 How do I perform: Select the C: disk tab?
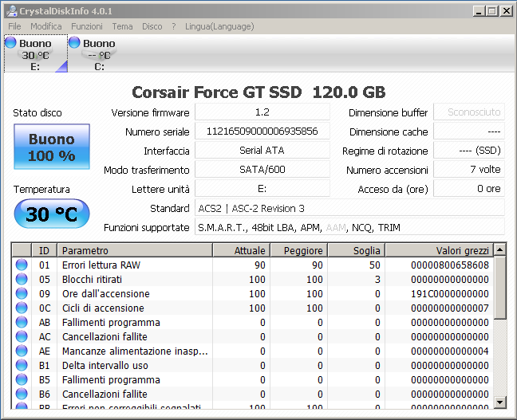[x=99, y=53]
